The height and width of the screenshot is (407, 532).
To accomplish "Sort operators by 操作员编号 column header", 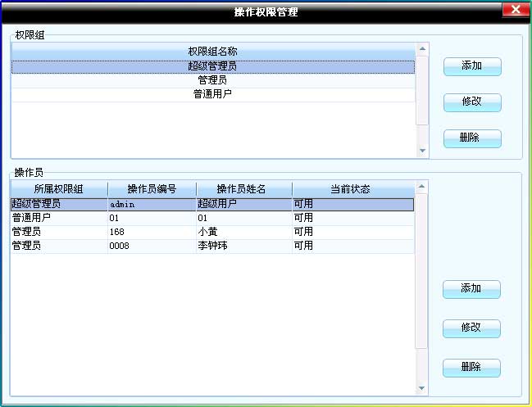I will 152,189.
